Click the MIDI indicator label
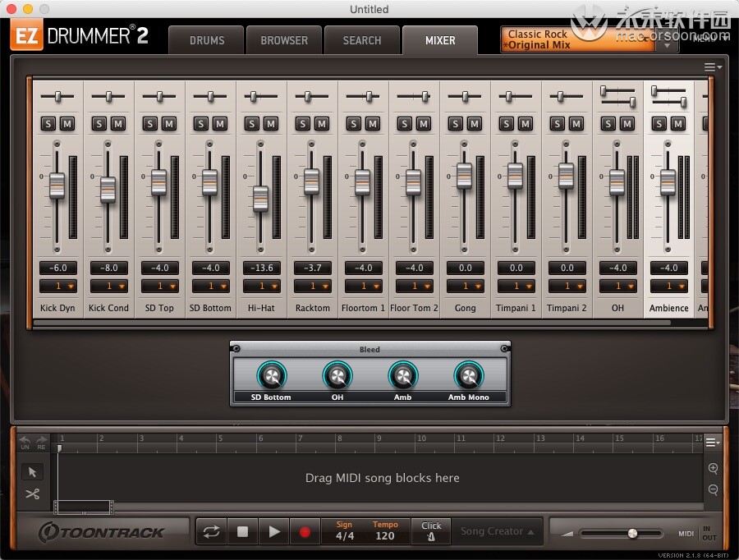This screenshot has height=560, width=739. tap(686, 534)
